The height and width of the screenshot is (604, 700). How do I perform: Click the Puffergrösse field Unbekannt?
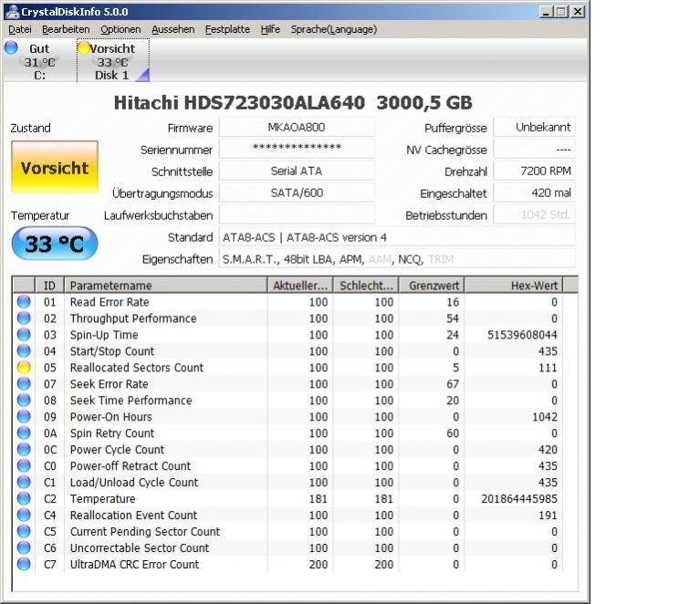[535, 127]
